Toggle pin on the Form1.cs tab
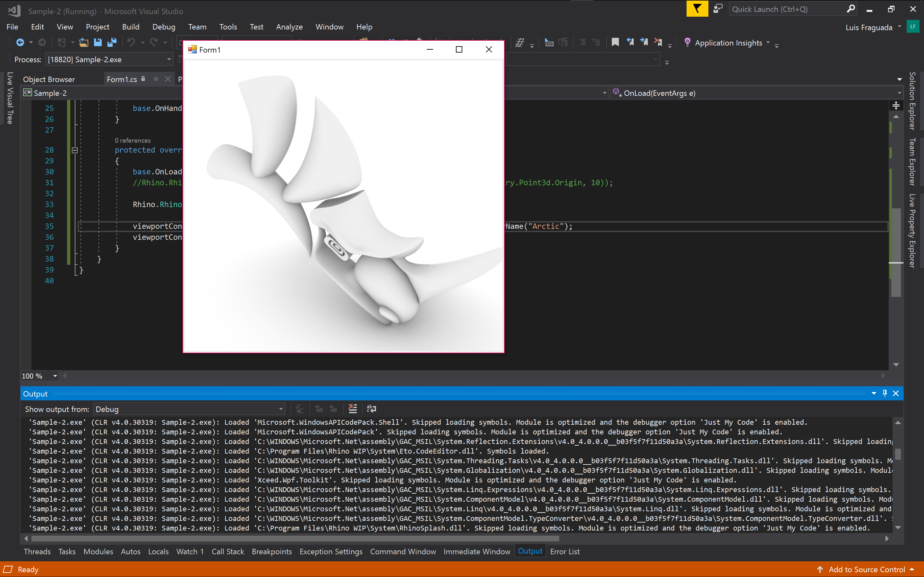924x577 pixels. pos(156,79)
